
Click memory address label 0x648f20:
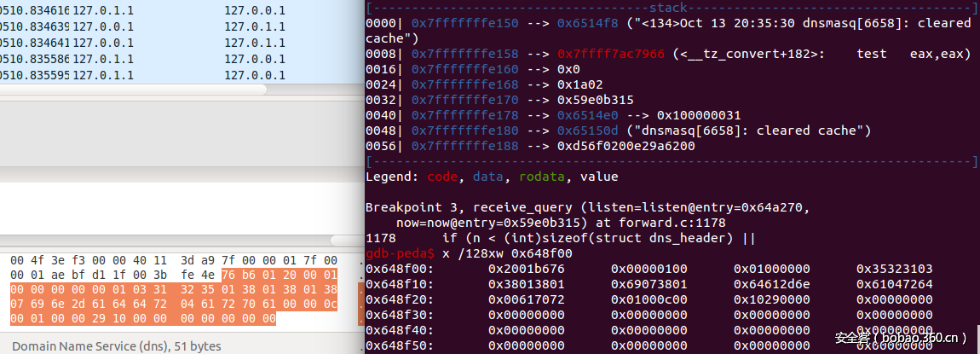[400, 299]
